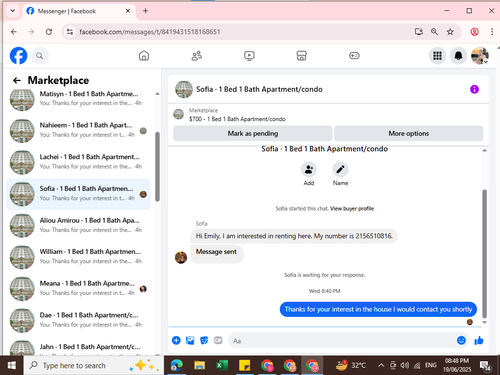
Task: Show hidden system tray icons
Action: click(381, 366)
